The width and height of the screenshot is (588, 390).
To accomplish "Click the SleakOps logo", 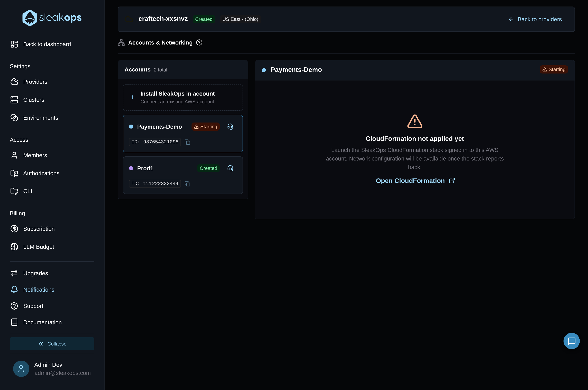I will (52, 18).
